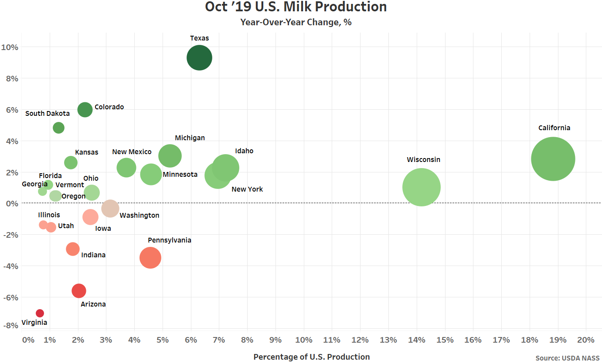Select the Pennsylvania bubble
The width and height of the screenshot is (602, 364).
(150, 258)
